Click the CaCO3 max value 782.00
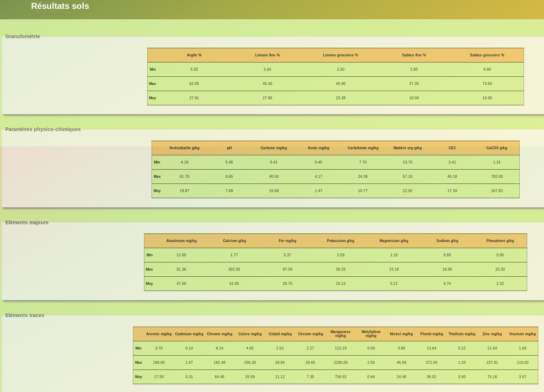This screenshot has width=544, height=392. pos(497,176)
